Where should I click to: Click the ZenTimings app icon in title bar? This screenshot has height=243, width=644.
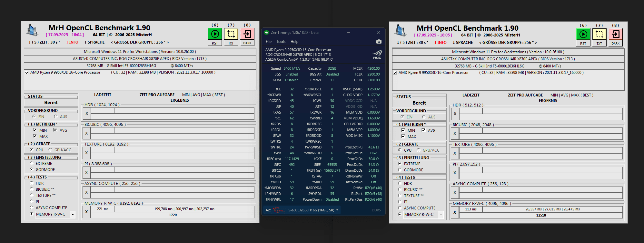[x=267, y=33]
